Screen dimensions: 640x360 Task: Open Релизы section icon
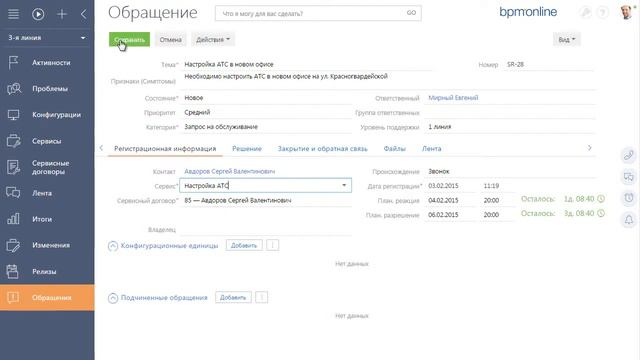pos(13,271)
